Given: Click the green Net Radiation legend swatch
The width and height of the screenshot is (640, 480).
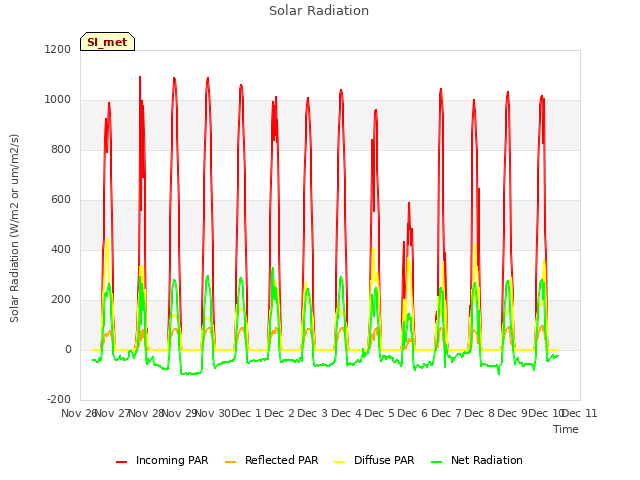Looking at the screenshot, I should point(437,462).
